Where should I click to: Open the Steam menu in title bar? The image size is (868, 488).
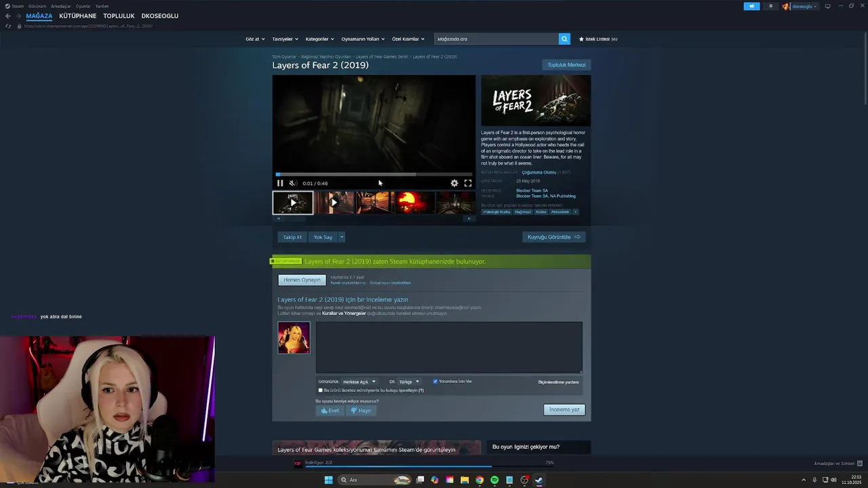[17, 6]
